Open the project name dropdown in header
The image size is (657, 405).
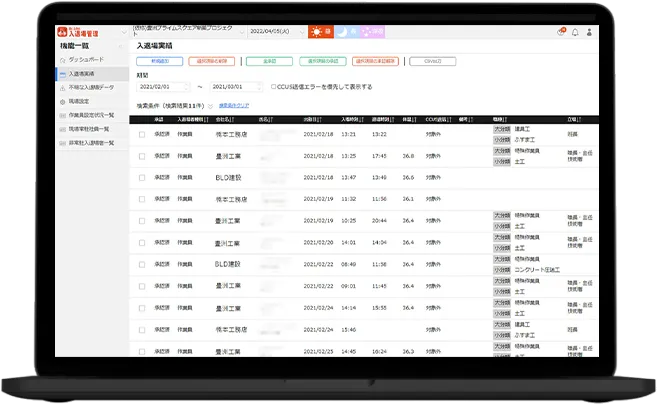(x=189, y=32)
